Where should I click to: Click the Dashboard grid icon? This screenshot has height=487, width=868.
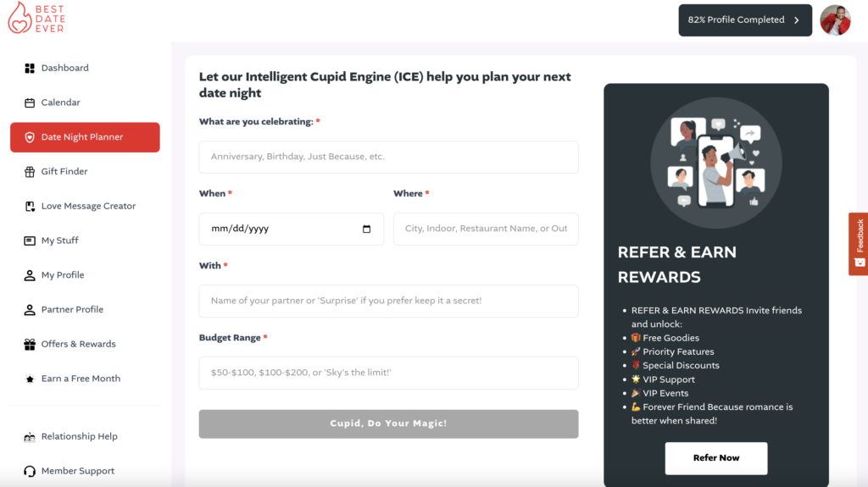point(30,68)
